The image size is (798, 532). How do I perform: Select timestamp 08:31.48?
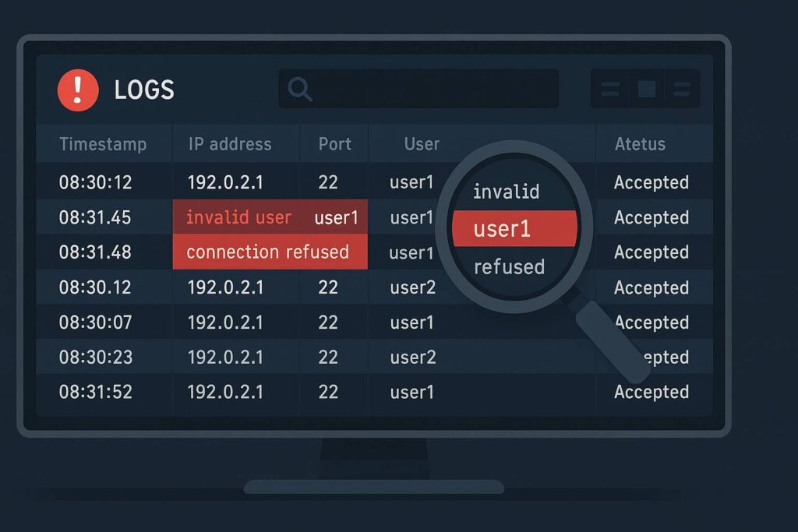94,252
